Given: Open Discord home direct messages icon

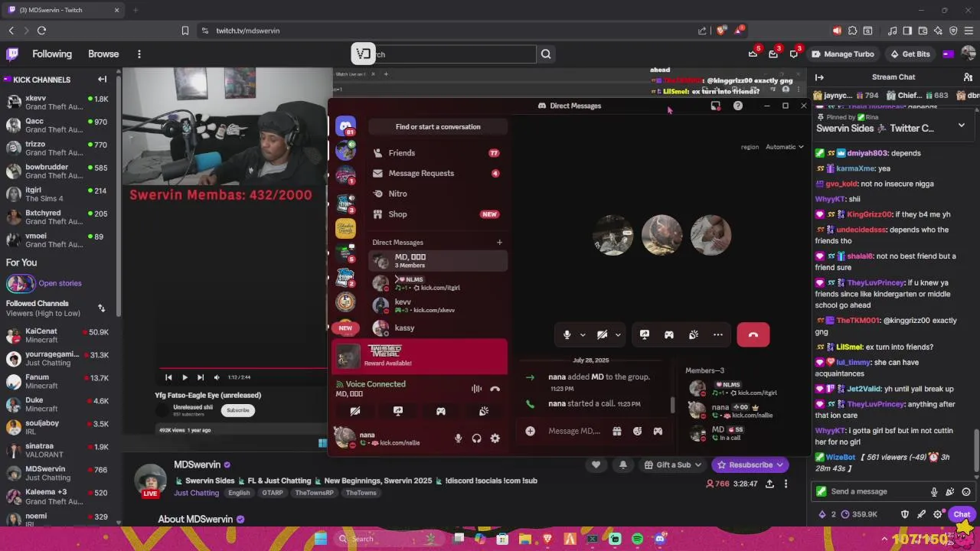Looking at the screenshot, I should tap(346, 126).
